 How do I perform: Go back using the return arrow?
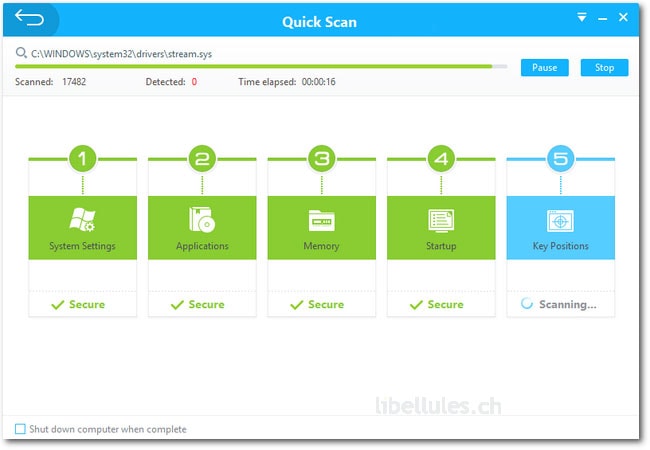[x=29, y=19]
